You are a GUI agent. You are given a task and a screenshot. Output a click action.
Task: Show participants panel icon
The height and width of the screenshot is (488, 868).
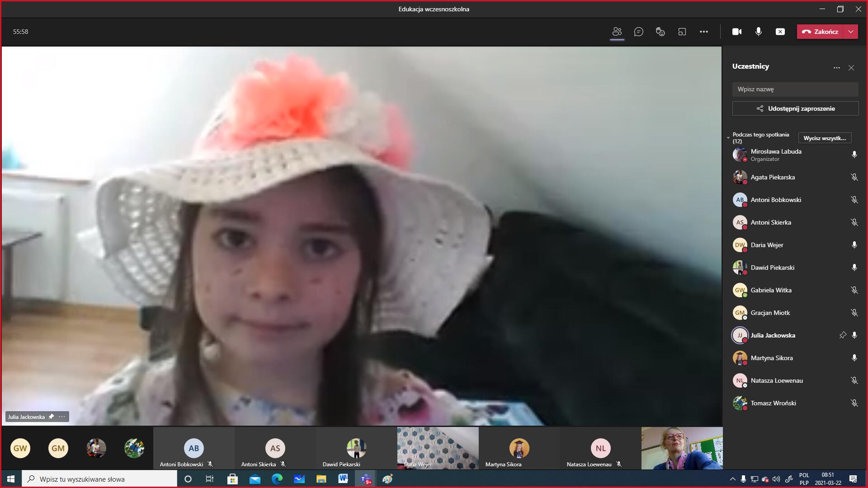click(x=617, y=32)
